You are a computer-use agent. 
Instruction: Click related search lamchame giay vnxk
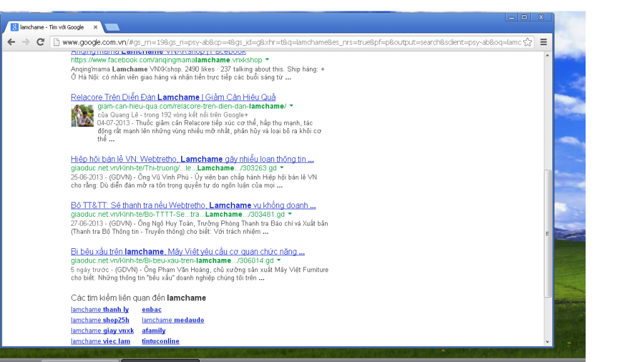(x=103, y=331)
